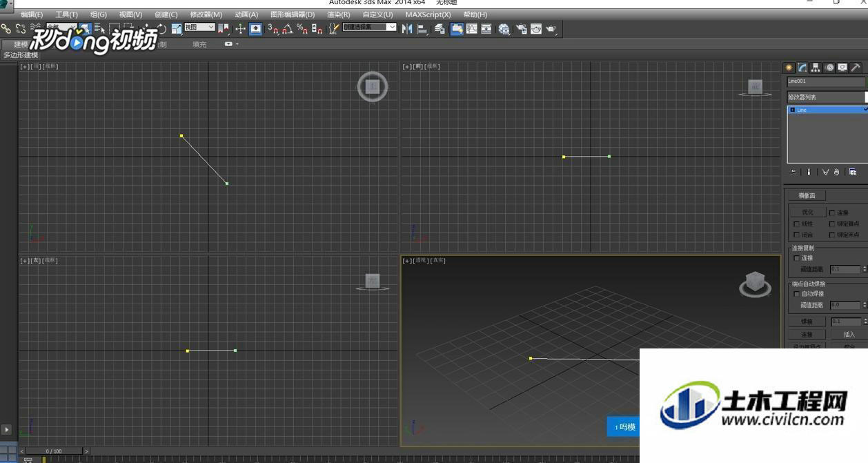This screenshot has height=463, width=868.
Task: Open the left viewport [+] menu
Action: pos(24,260)
